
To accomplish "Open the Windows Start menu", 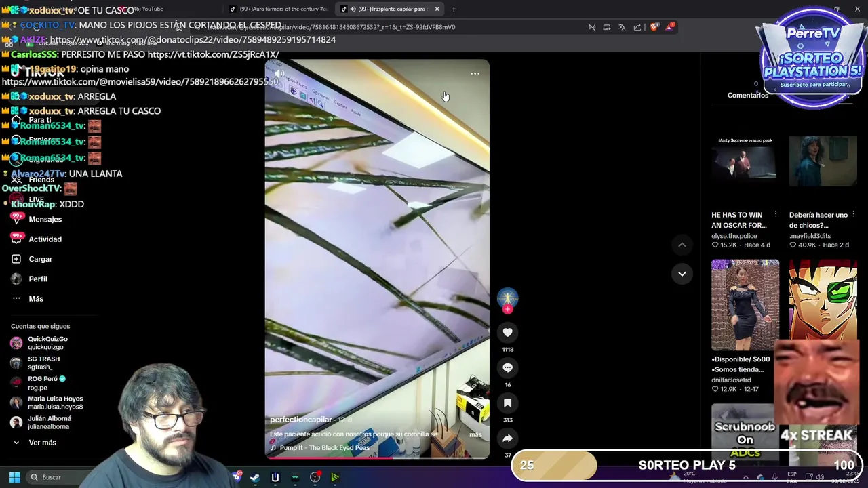I will tap(14, 477).
